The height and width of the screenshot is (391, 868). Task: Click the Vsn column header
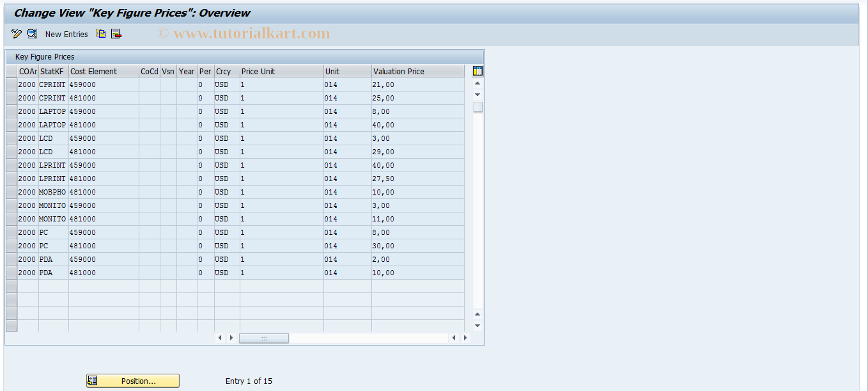(168, 71)
